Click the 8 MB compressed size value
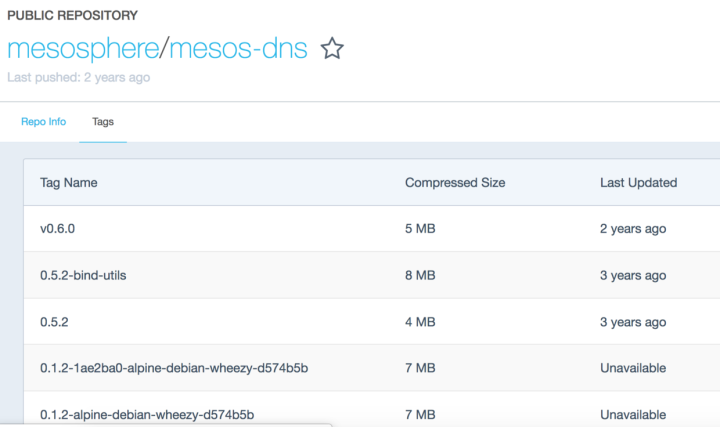This screenshot has height=427, width=720. coord(420,275)
